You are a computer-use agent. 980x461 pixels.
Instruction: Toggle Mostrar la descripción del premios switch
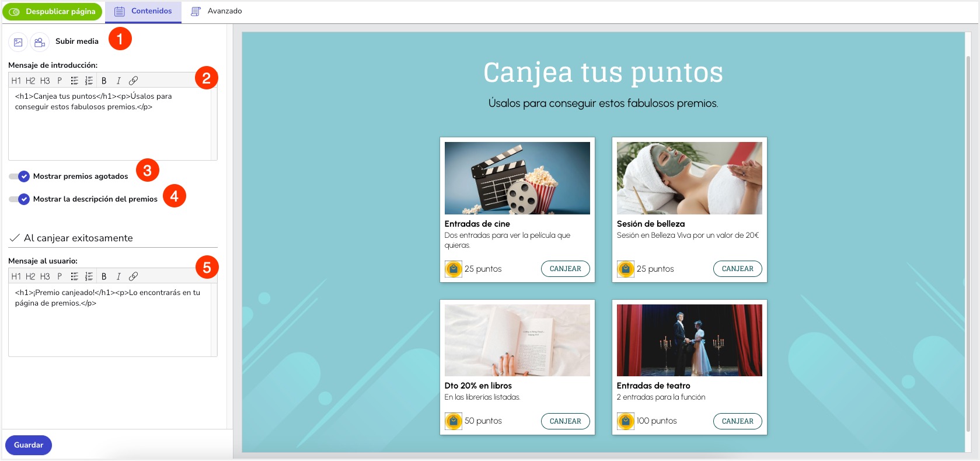tap(19, 199)
